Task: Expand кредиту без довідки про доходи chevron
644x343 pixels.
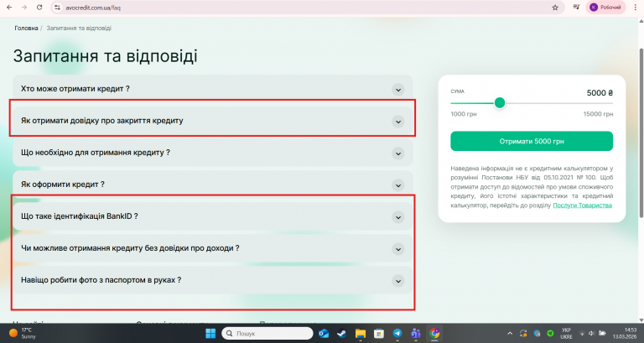Action: tap(398, 249)
